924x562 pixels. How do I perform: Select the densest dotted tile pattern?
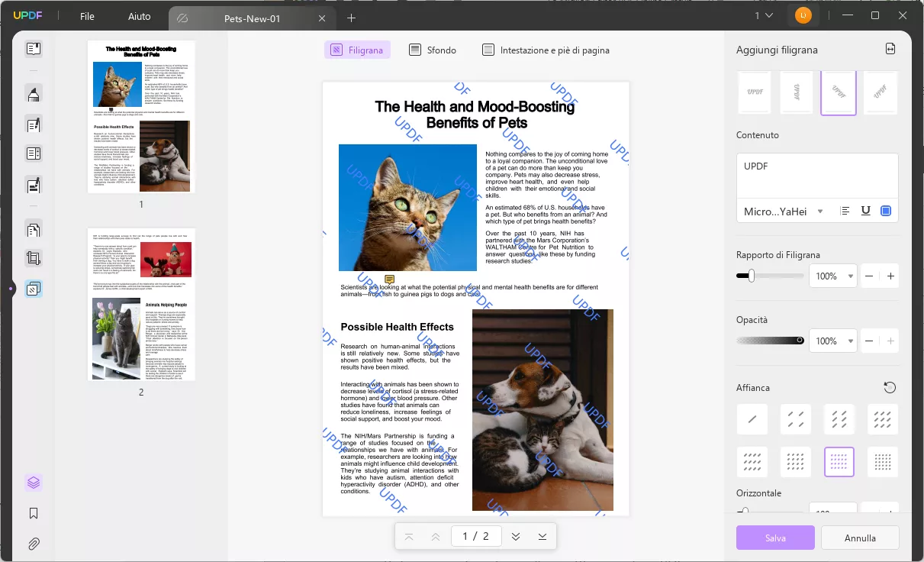pos(883,462)
